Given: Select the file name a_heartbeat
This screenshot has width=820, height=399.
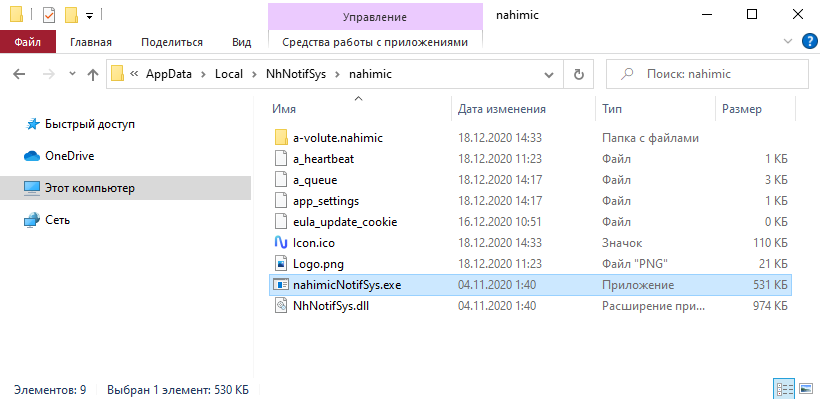Looking at the screenshot, I should click(x=324, y=159).
